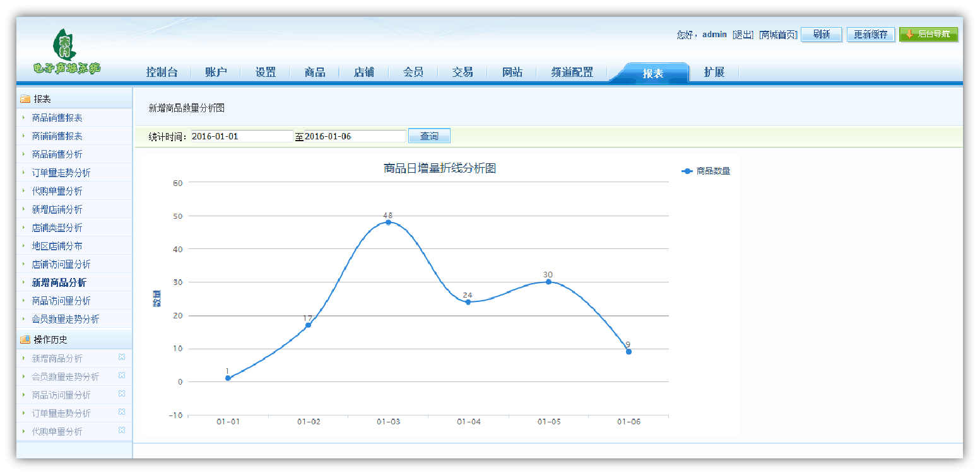Remove 订单量走势分析 from operation history

tap(122, 412)
